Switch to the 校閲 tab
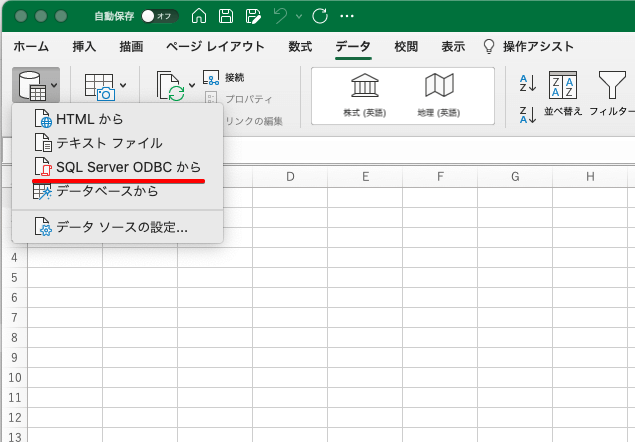Image resolution: width=635 pixels, height=442 pixels. pyautogui.click(x=406, y=47)
